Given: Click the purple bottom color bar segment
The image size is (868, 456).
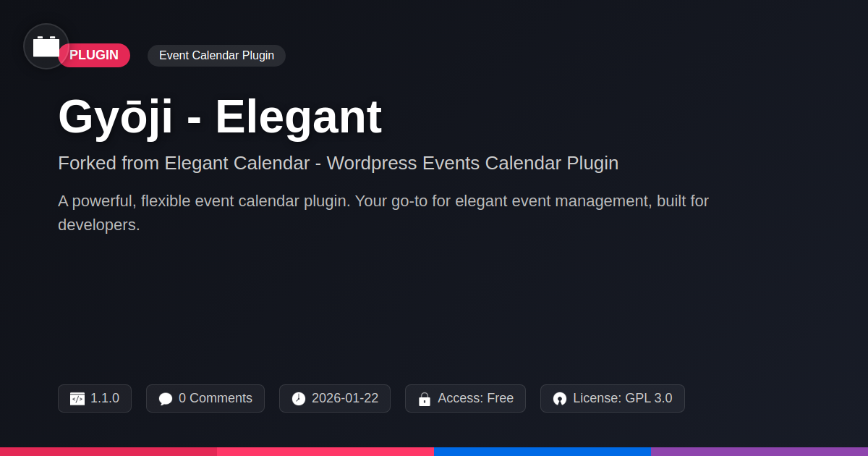Looking at the screenshot, I should pos(759,451).
